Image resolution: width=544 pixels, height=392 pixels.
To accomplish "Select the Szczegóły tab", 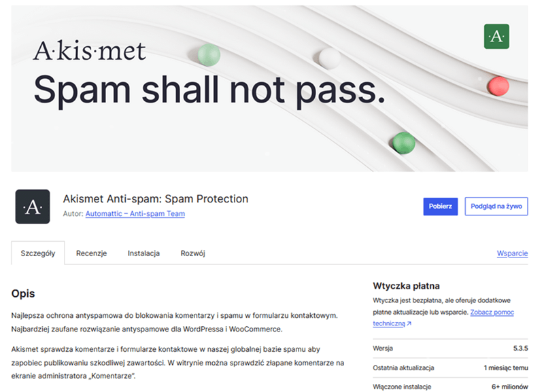I will 38,253.
